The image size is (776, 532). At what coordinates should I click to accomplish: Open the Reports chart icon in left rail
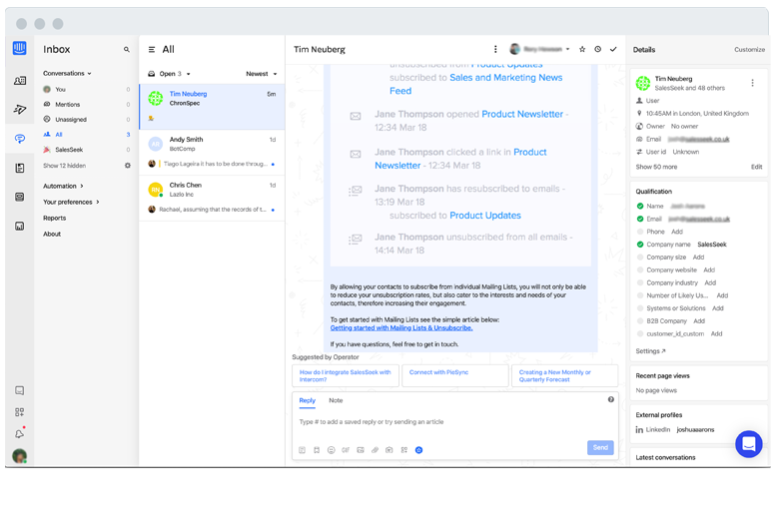(x=20, y=226)
